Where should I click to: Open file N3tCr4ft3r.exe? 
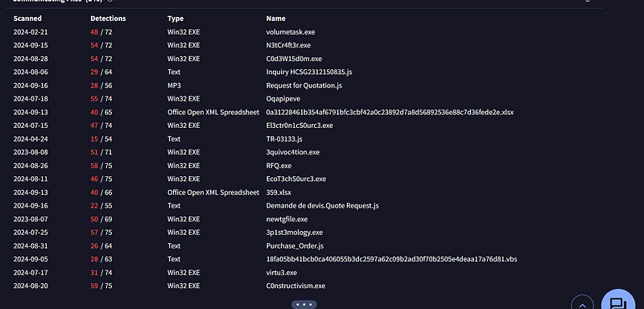(x=288, y=45)
